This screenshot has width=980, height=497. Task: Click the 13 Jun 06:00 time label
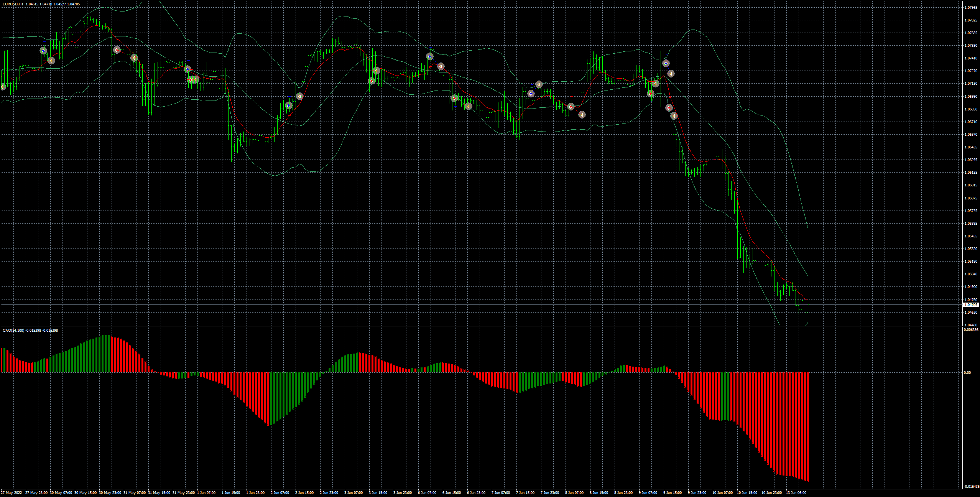[x=796, y=493]
